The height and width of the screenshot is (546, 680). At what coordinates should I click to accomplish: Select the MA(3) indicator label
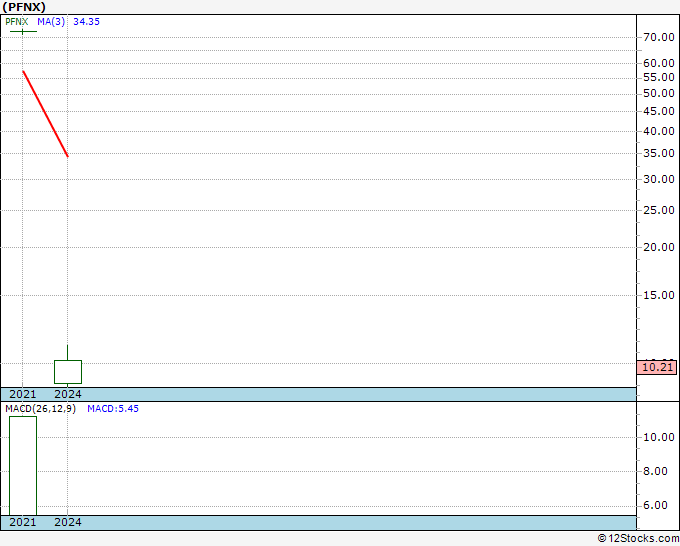[51, 22]
